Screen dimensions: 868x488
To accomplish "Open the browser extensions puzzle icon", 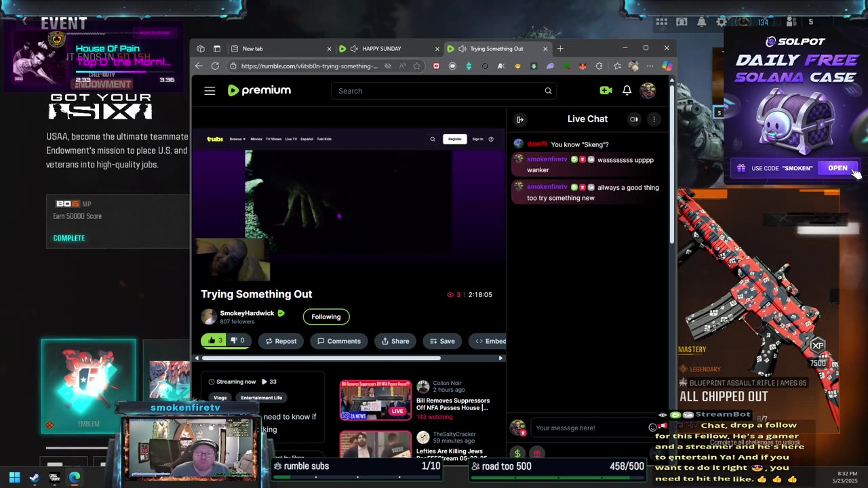I will tap(599, 66).
